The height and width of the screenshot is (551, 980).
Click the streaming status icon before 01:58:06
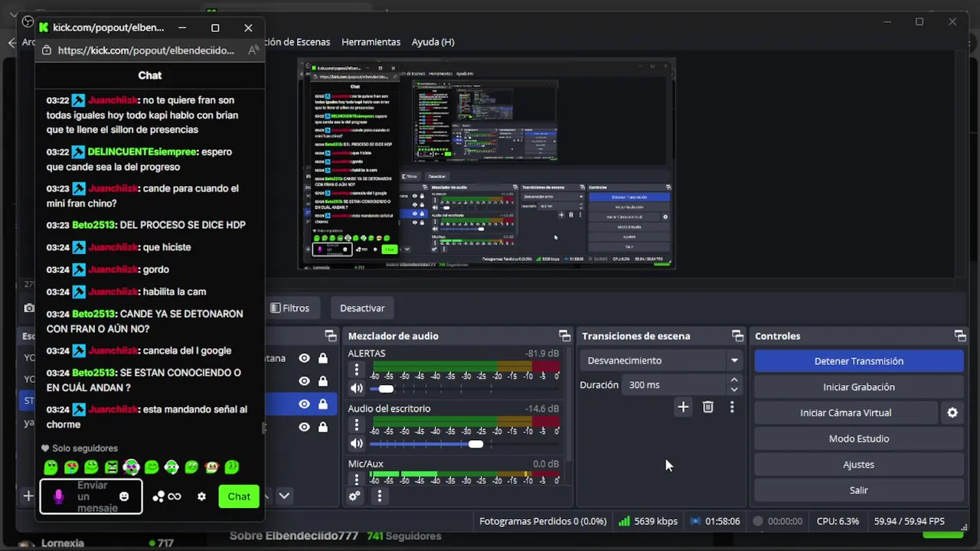[695, 521]
